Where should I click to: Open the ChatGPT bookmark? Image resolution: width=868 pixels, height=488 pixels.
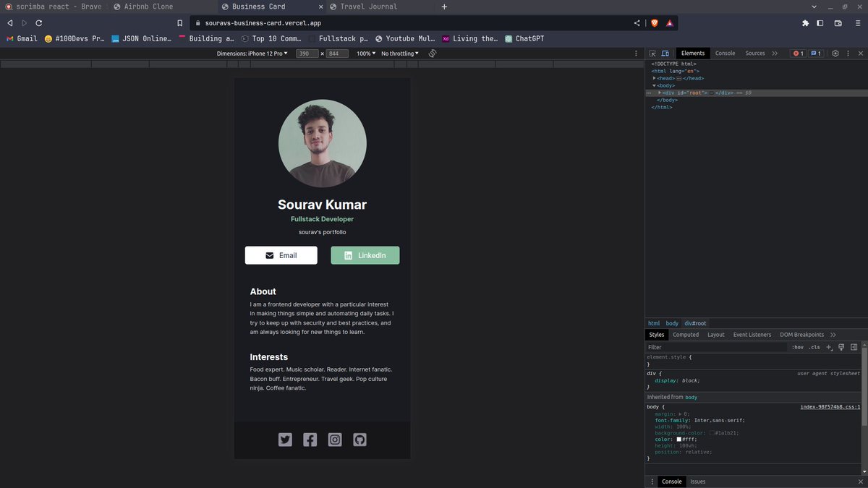click(x=524, y=38)
